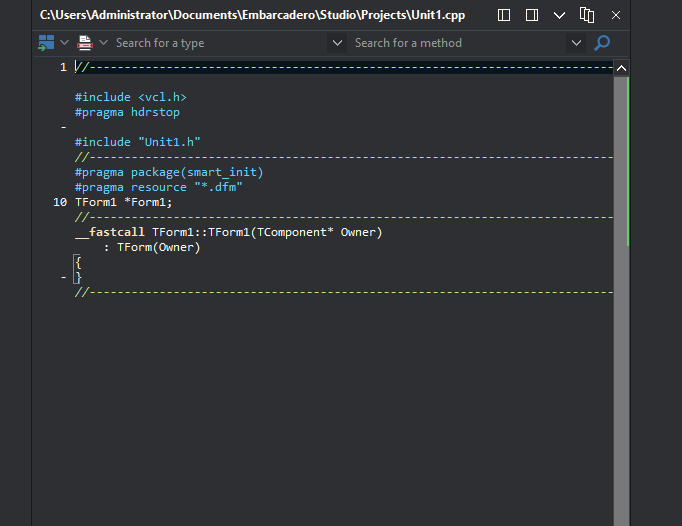The width and height of the screenshot is (682, 526).
Task: Split the editor view to the left
Action: (504, 15)
